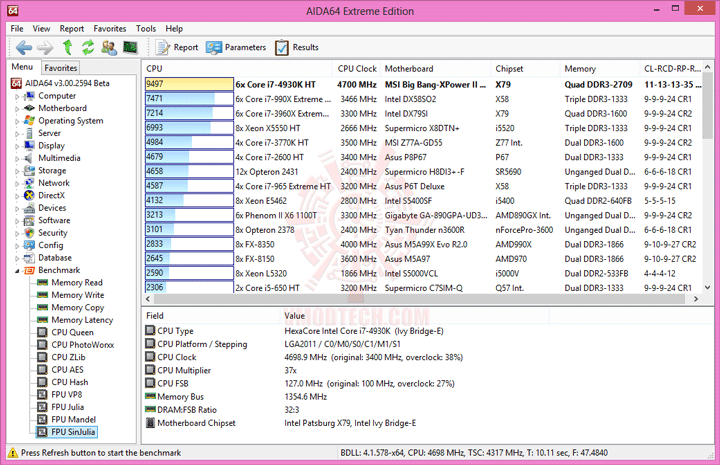Select the CPU PhotoWorxx benchmark icon
This screenshot has width=720, height=465.
tap(42, 344)
